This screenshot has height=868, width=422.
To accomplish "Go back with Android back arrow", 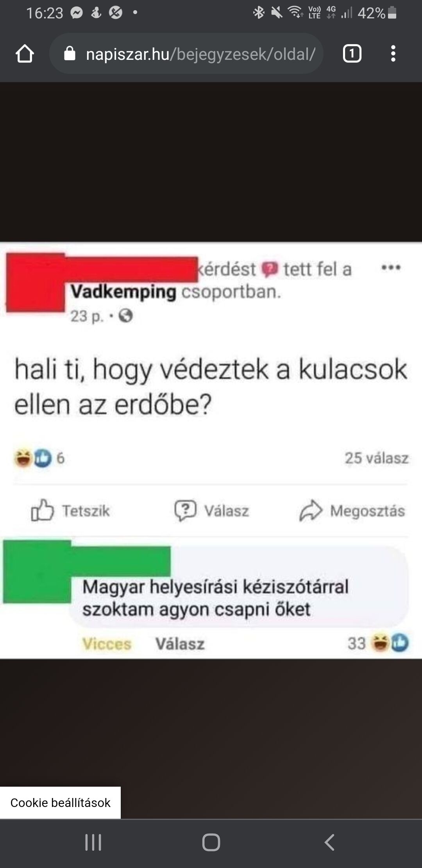I will coord(329,842).
